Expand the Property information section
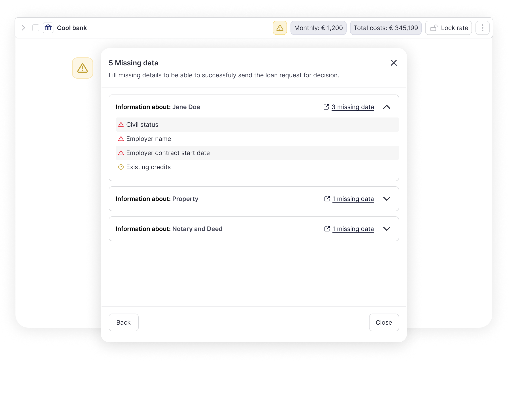 click(387, 199)
